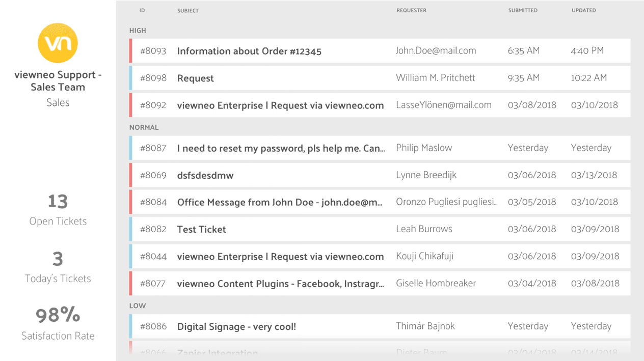Click the 98% Satisfaction Rate stat
644x361 pixels.
click(x=58, y=324)
